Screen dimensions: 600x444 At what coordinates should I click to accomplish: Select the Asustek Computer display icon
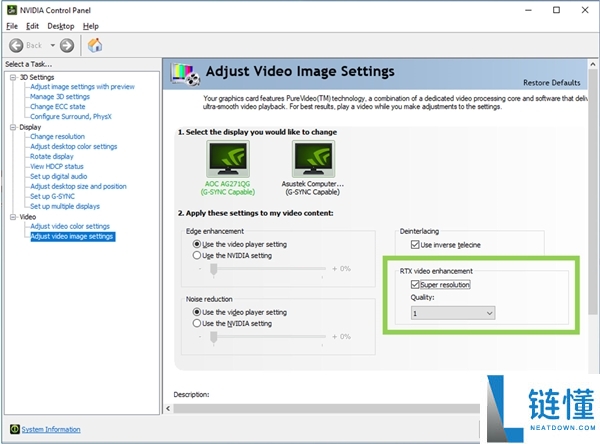pyautogui.click(x=313, y=158)
